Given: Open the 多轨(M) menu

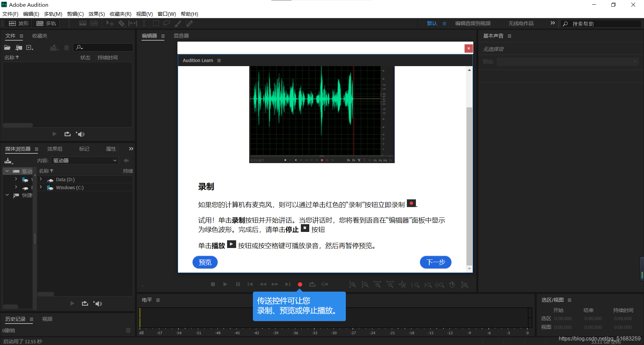Looking at the screenshot, I should coord(53,14).
